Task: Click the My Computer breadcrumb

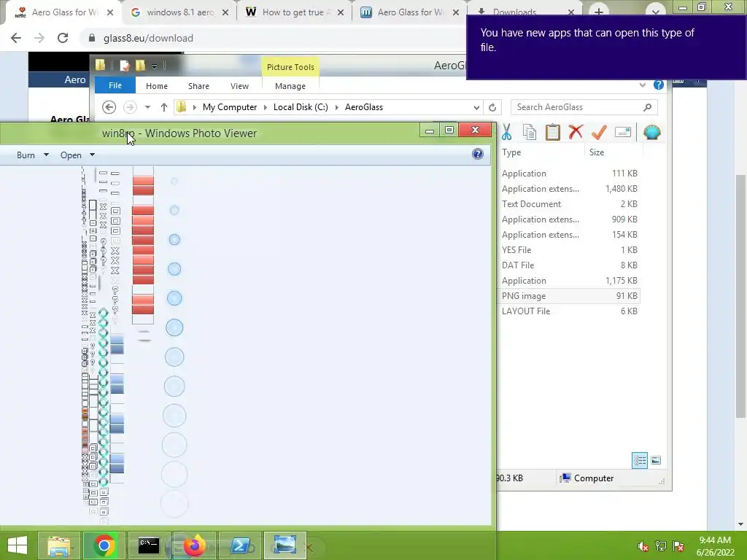Action: (230, 107)
